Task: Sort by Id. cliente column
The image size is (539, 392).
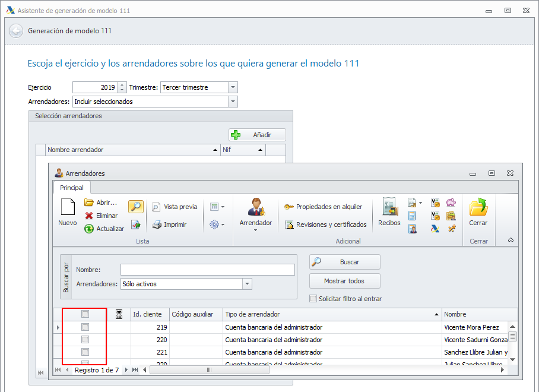Action: [x=150, y=314]
